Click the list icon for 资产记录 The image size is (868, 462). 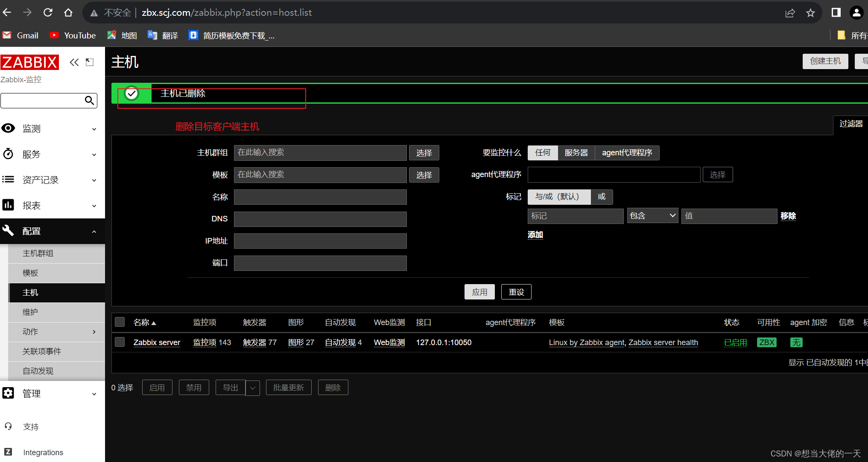(x=8, y=180)
